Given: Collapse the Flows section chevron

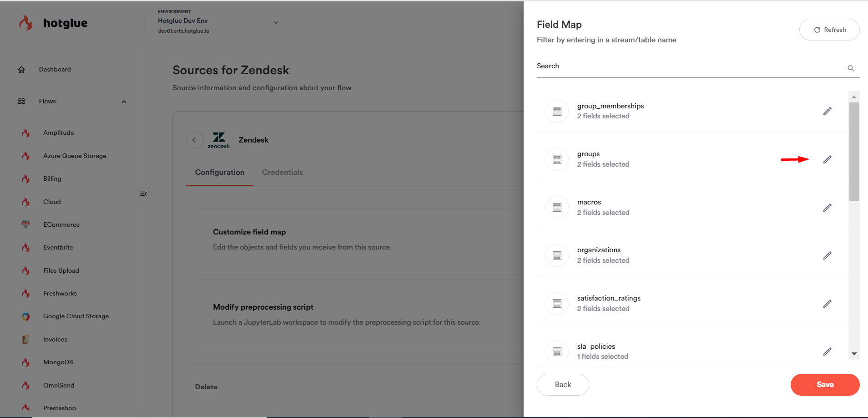Looking at the screenshot, I should 124,102.
